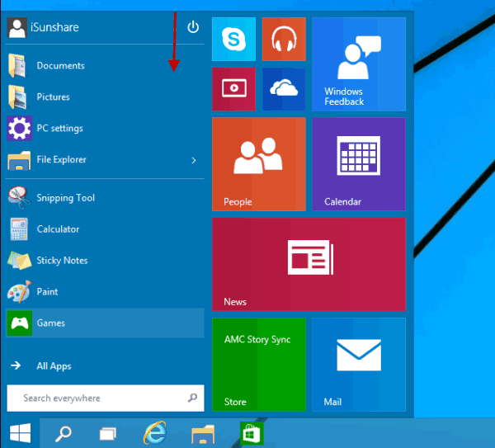Select the highlighted Games entry
495x448 pixels.
pyautogui.click(x=105, y=323)
